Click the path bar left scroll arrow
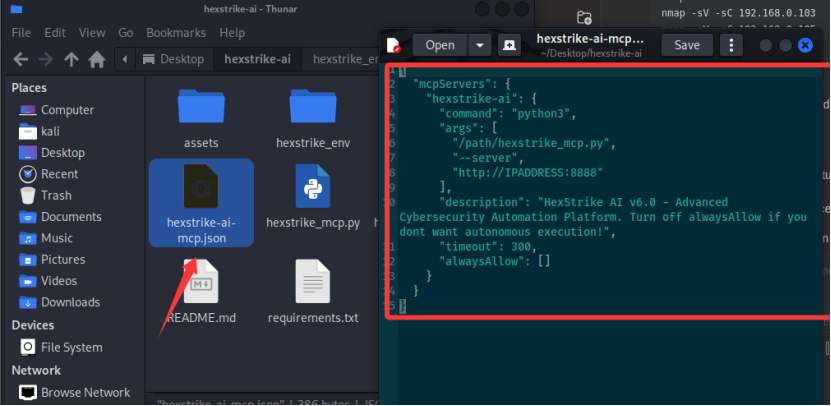The image size is (831, 406). [x=125, y=59]
